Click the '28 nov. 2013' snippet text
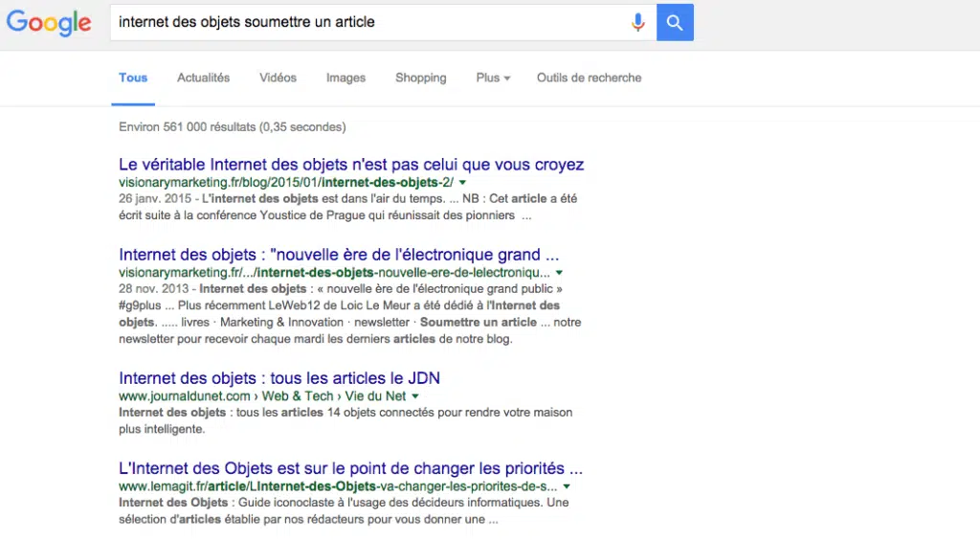 click(x=153, y=289)
